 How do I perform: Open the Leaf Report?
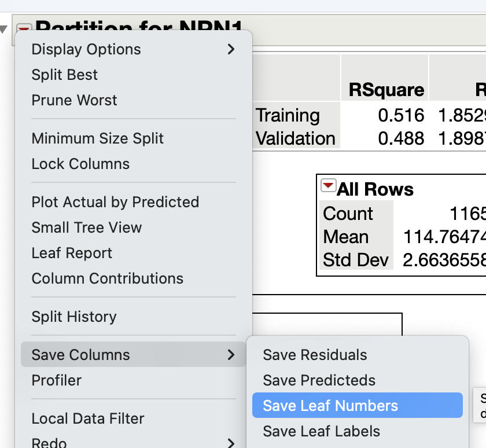pos(72,253)
